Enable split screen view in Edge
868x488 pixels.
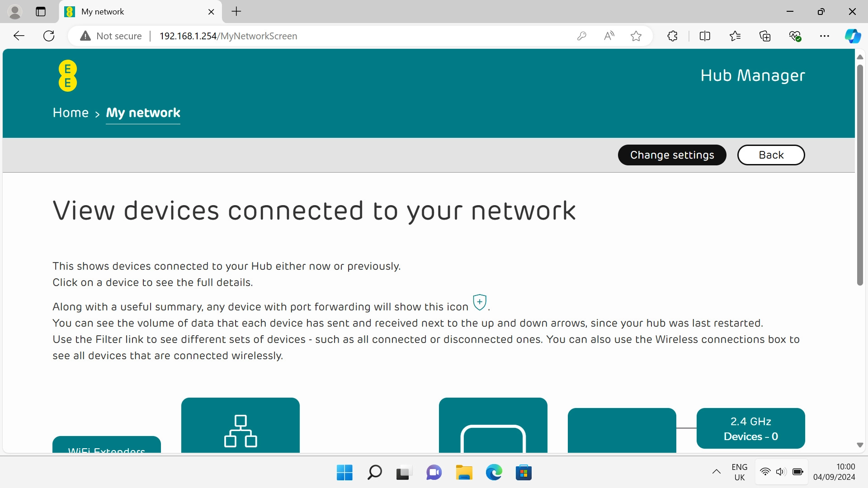tap(705, 36)
